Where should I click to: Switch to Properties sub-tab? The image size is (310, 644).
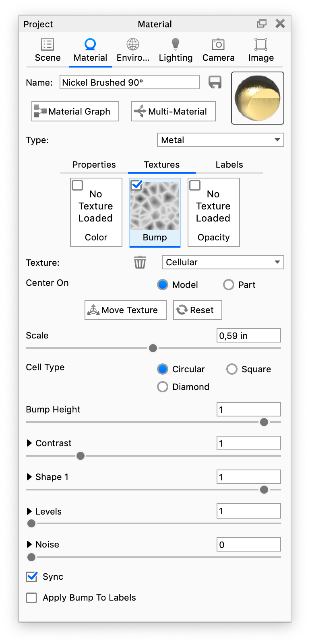[x=94, y=165]
